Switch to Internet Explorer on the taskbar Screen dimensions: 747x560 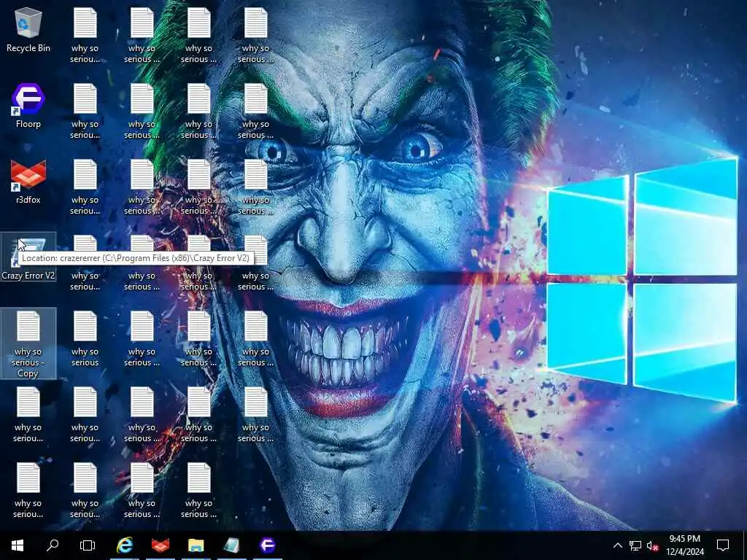pyautogui.click(x=125, y=545)
